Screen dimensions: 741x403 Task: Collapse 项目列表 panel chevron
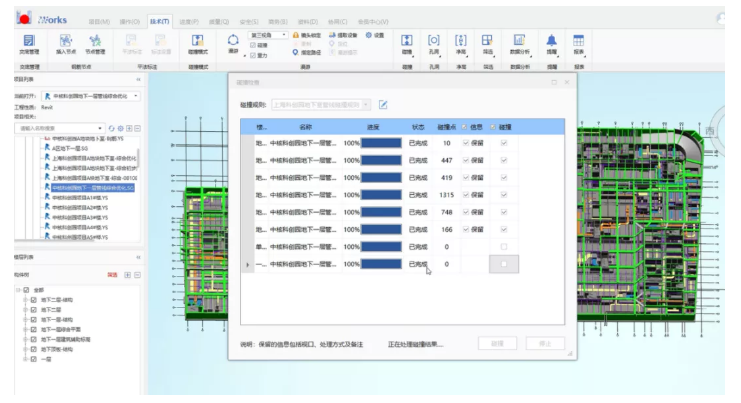coord(138,79)
